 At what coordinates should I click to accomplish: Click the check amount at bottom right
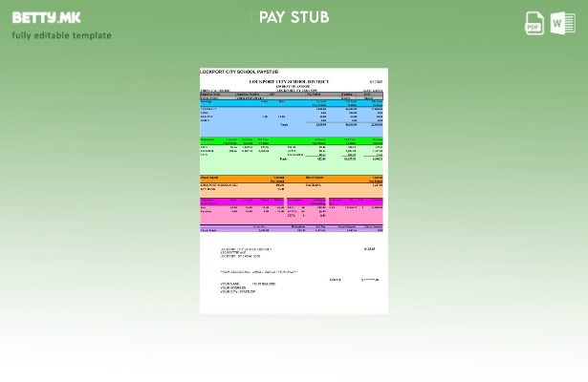coord(370,280)
